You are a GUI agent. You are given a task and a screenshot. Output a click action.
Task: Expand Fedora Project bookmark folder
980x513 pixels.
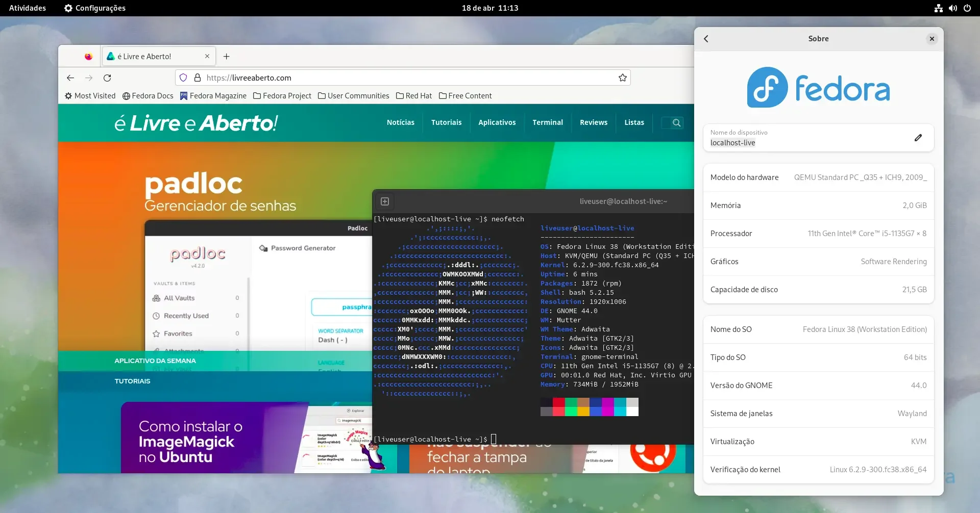282,96
